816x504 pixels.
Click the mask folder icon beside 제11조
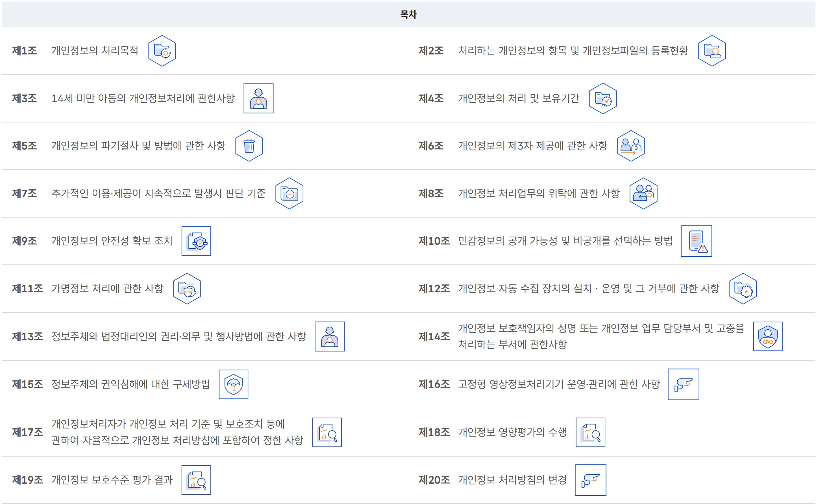pos(187,289)
